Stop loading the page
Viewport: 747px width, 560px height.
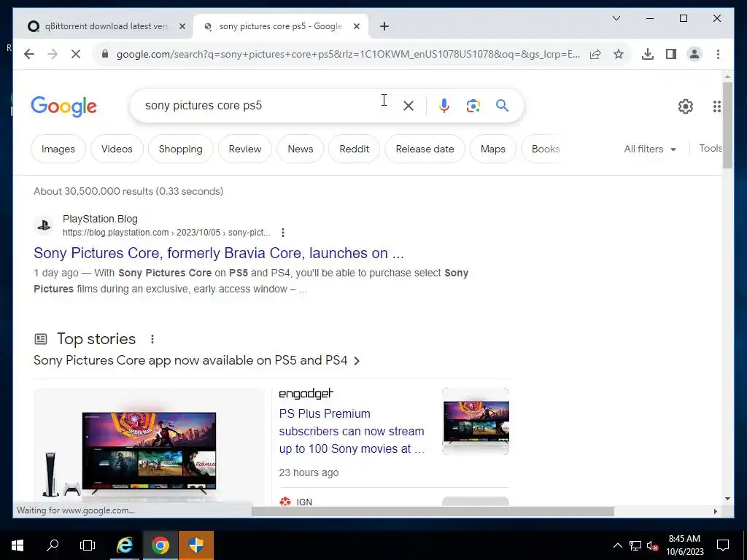point(76,54)
